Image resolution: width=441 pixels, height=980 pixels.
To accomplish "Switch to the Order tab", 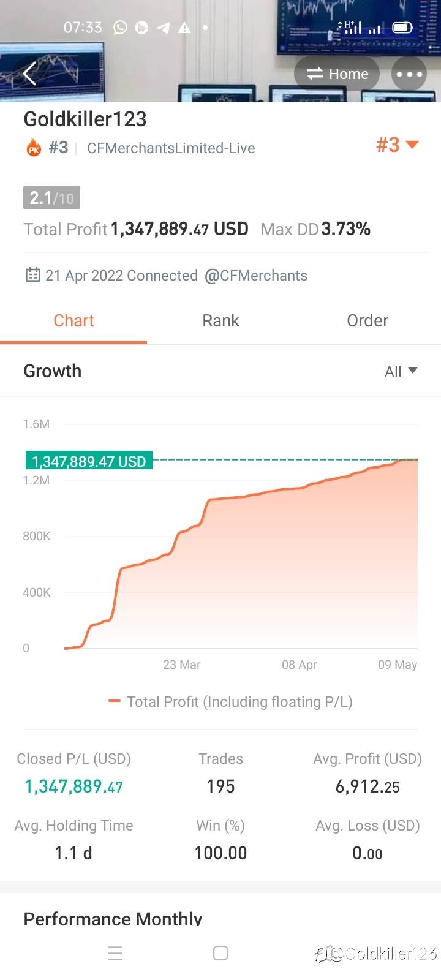I will coord(367,320).
